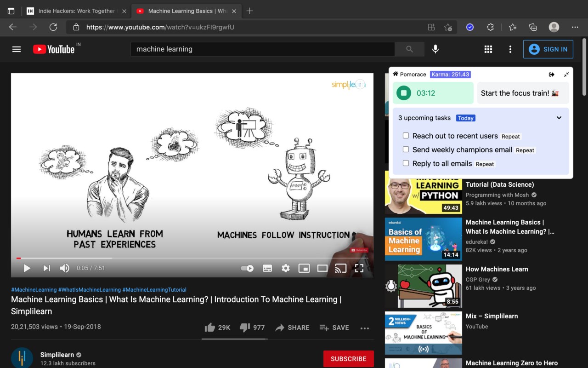588x368 pixels.
Task: Enable the miniplayer
Action: 304,268
